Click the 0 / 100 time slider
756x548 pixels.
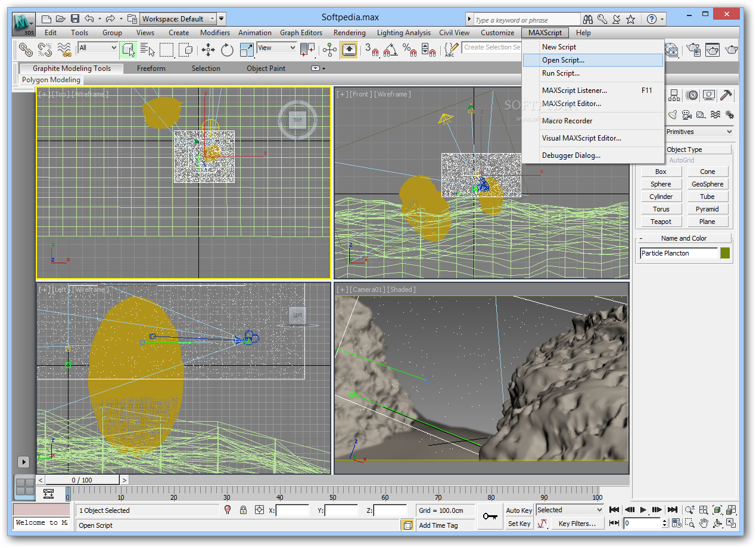pyautogui.click(x=82, y=480)
